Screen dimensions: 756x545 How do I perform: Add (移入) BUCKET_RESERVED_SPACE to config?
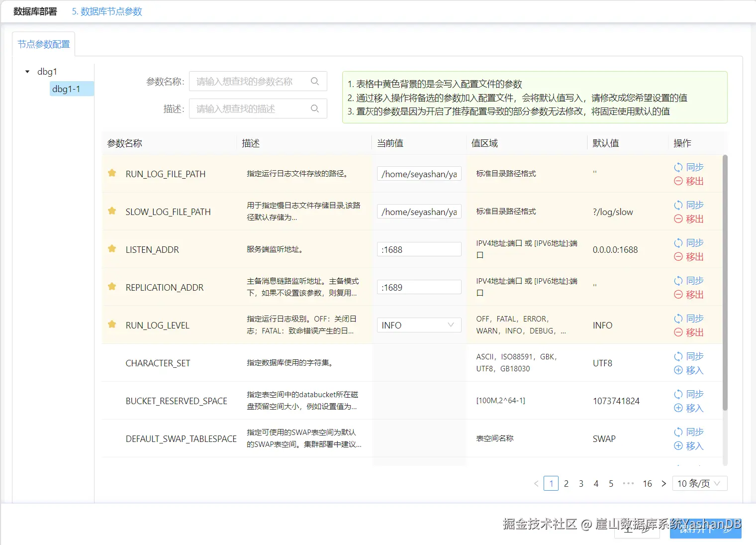point(689,408)
